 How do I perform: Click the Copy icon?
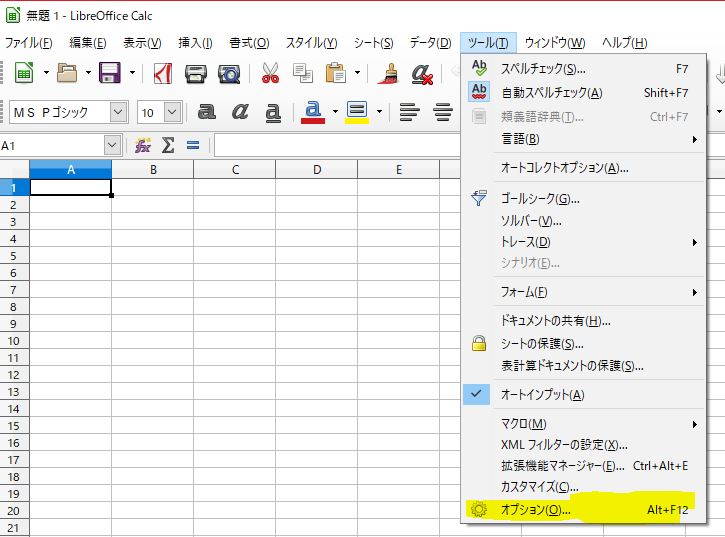coord(303,74)
